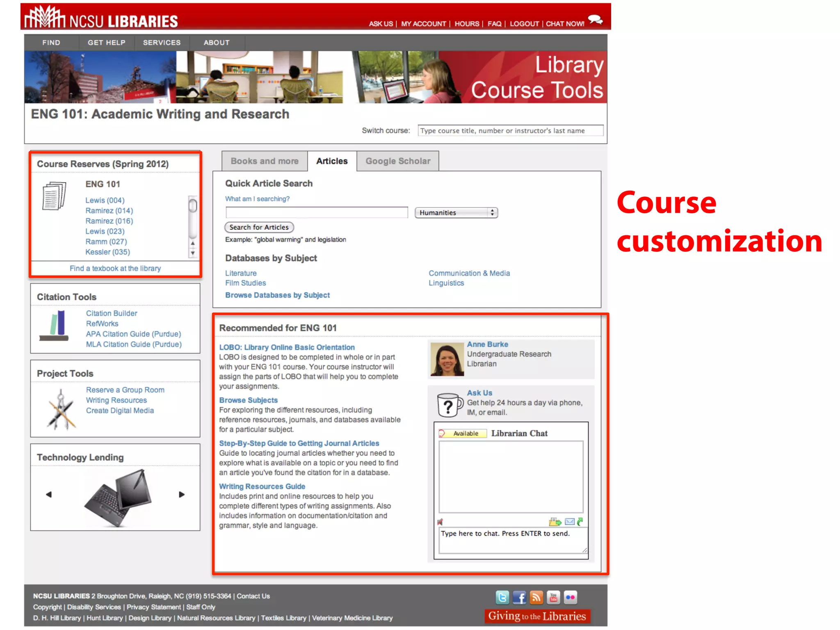The width and height of the screenshot is (840, 630).
Task: Open MY ACCOUNT in header
Action: pos(423,24)
